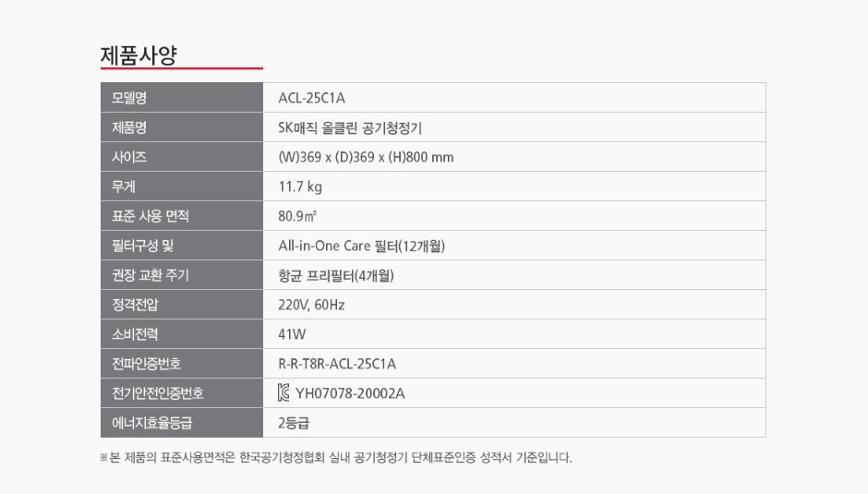
Task: Click the 220V, 60Hz value
Action: click(312, 305)
